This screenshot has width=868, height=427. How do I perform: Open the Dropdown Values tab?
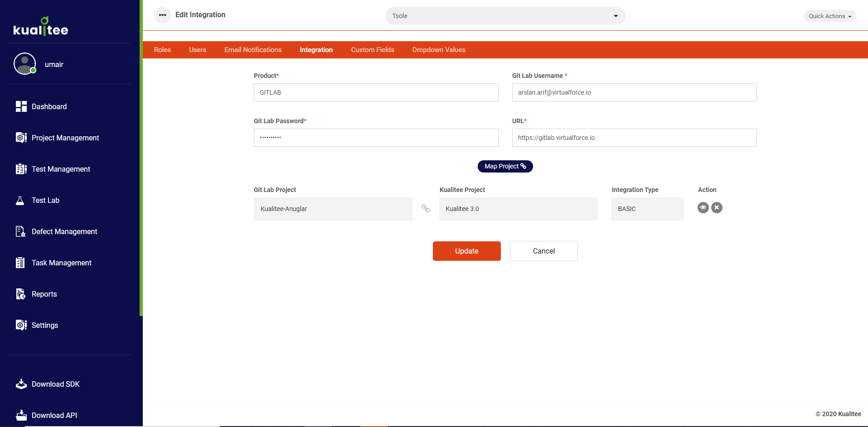click(439, 50)
